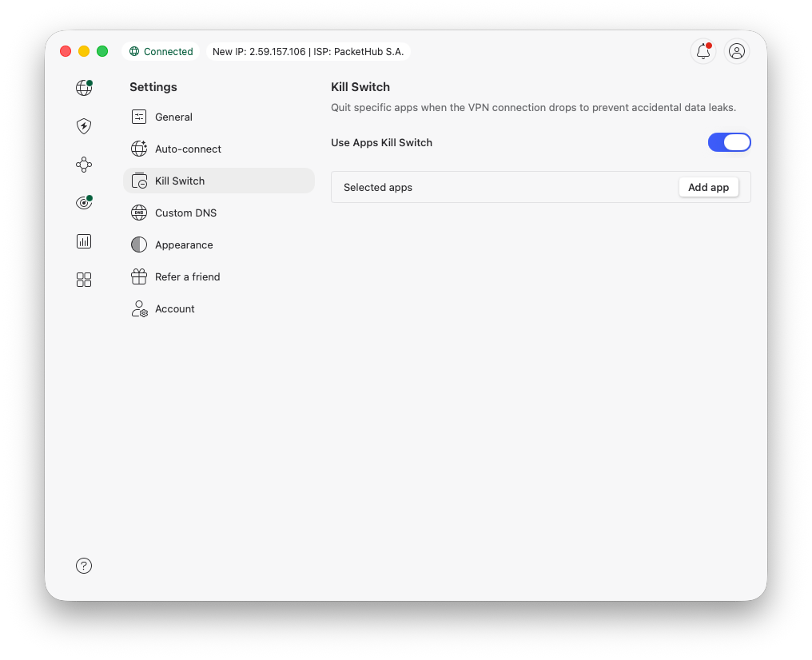Open the VPN servers globe icon
812x660 pixels.
coord(84,88)
